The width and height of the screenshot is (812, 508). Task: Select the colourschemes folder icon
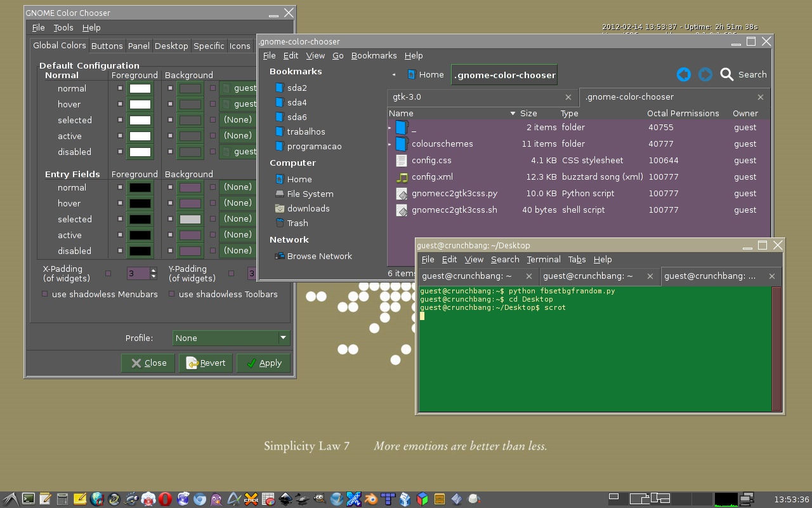pyautogui.click(x=401, y=144)
